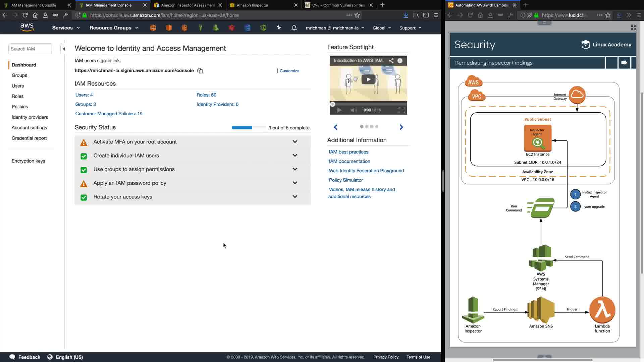This screenshot has width=644, height=362.
Task: Exit fullscreen on the Lucidchart diagram
Action: pyautogui.click(x=633, y=27)
